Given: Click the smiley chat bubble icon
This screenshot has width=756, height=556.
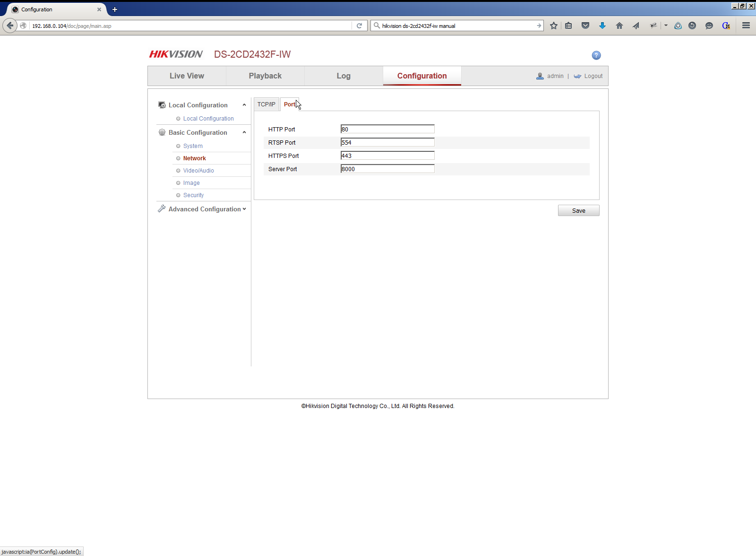Looking at the screenshot, I should point(709,26).
